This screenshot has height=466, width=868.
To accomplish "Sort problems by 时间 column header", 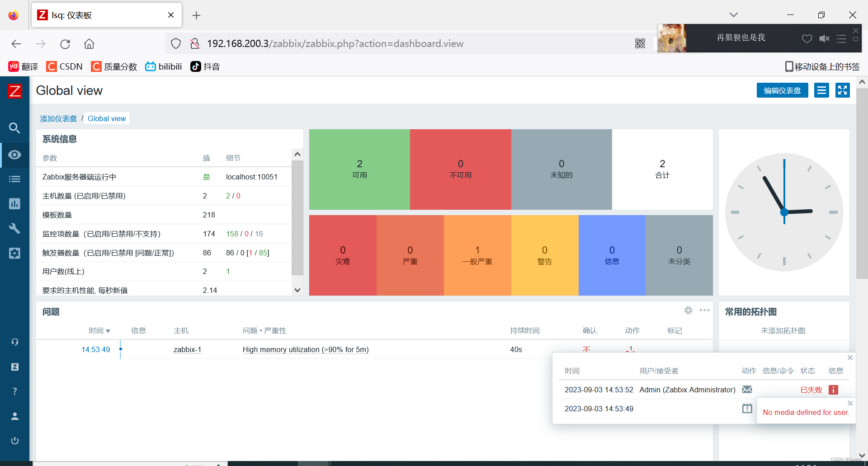I will 99,331.
